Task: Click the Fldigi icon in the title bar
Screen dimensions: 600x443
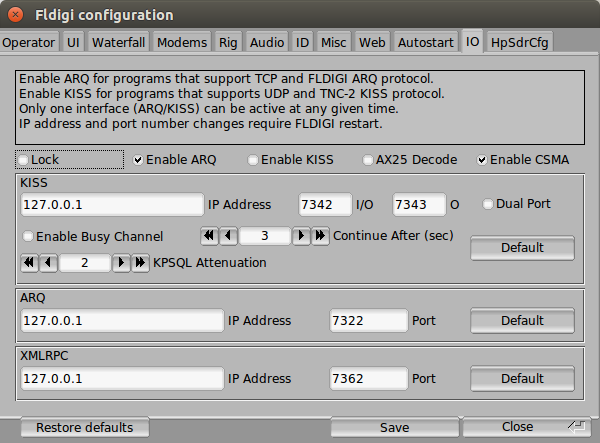Action: (x=16, y=15)
